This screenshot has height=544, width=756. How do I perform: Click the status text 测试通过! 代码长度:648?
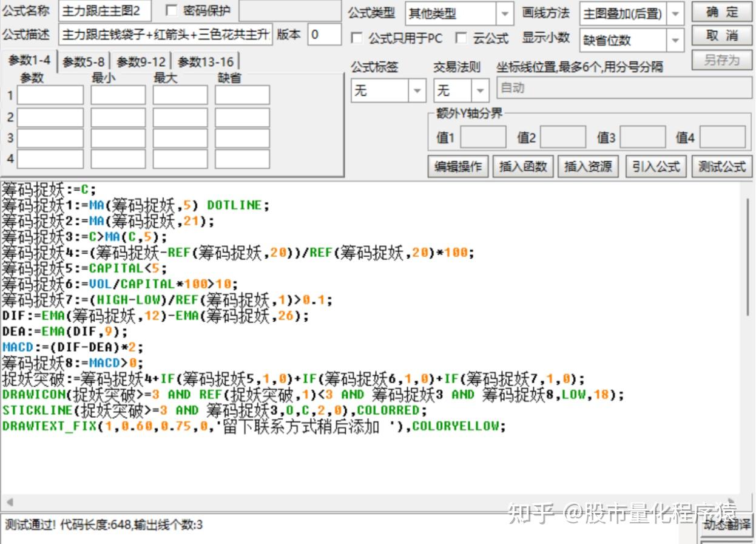(69, 525)
